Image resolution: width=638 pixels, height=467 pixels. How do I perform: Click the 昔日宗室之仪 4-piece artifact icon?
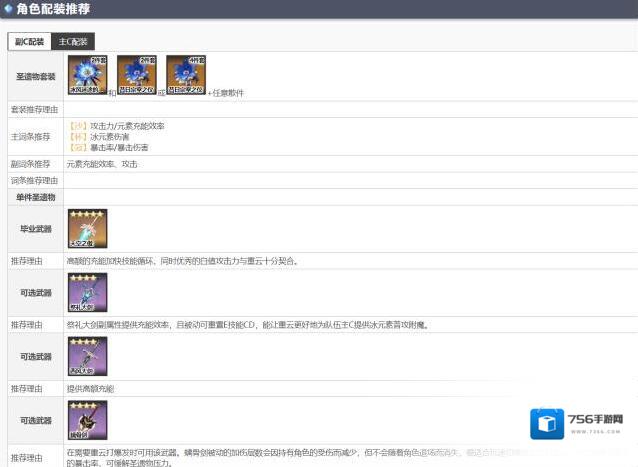coord(186,75)
